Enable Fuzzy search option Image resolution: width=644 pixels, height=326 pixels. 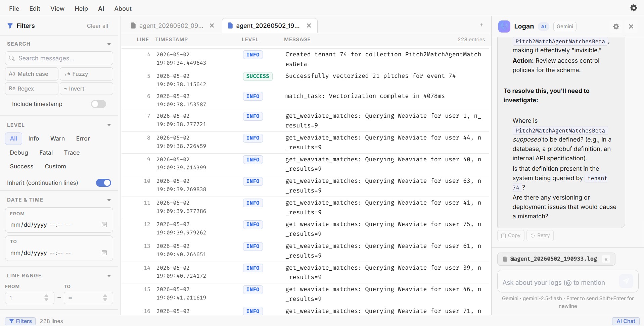point(86,74)
